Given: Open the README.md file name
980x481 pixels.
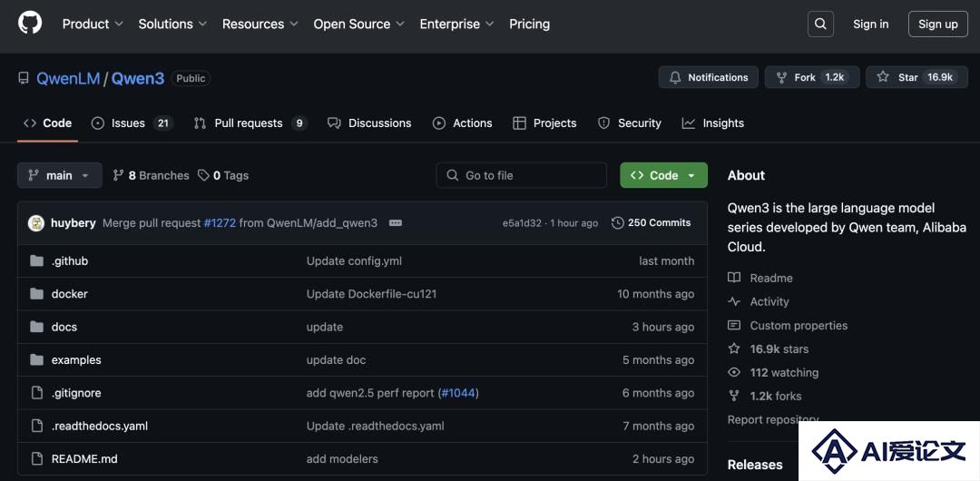Looking at the screenshot, I should pos(84,458).
